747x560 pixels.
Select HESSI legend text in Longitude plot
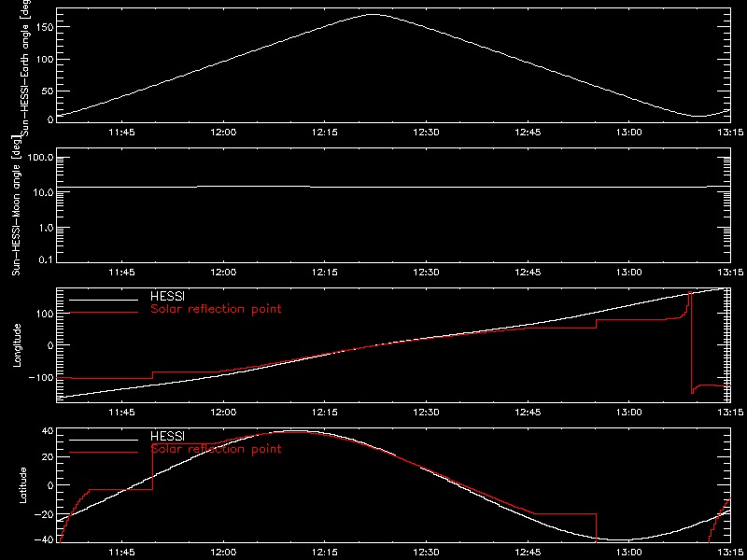pos(167,298)
